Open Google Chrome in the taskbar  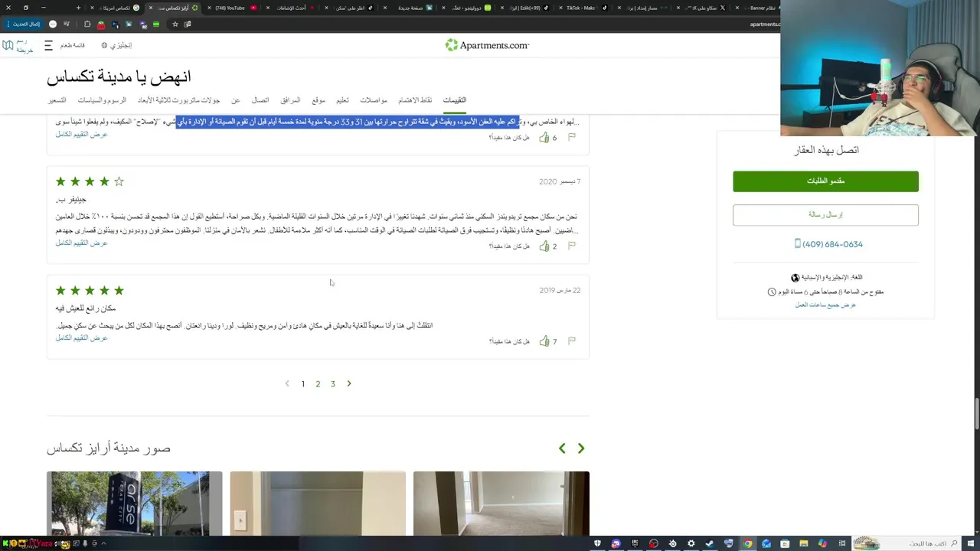click(x=748, y=543)
